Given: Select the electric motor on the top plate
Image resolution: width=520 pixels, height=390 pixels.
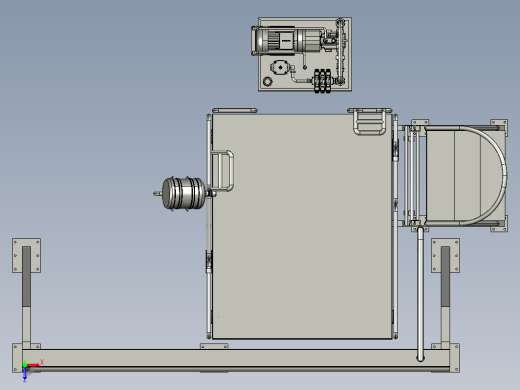Looking at the screenshot, I should pyautogui.click(x=287, y=41).
